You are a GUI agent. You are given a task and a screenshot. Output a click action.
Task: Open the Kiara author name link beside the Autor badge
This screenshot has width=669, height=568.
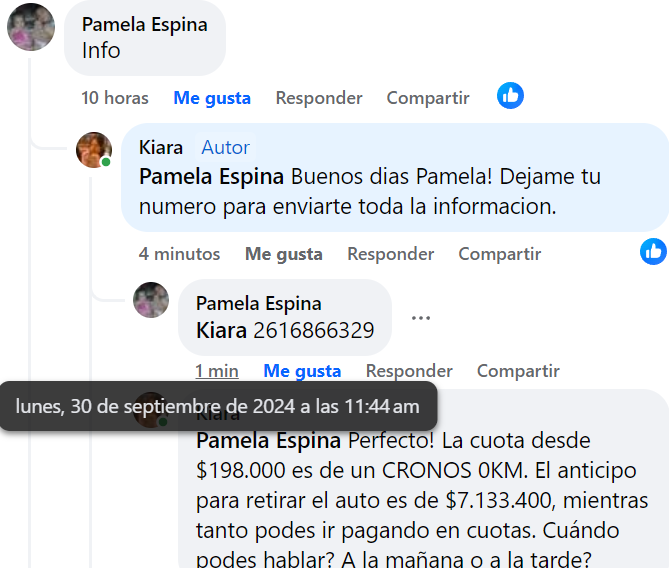(161, 148)
